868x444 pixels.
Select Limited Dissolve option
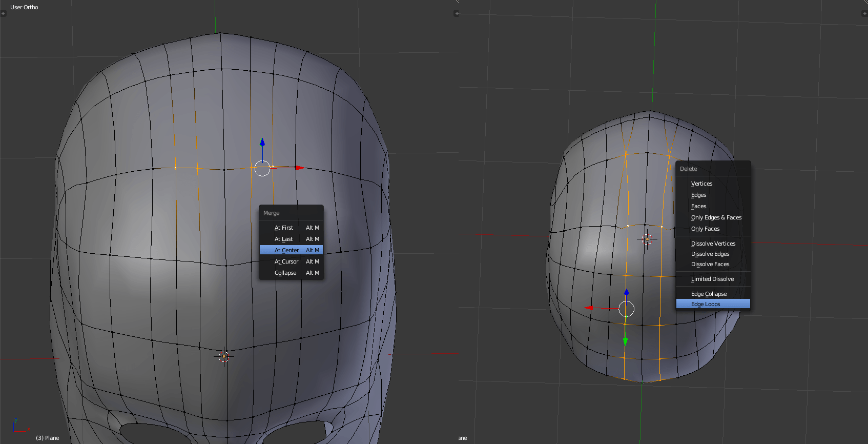click(x=712, y=279)
